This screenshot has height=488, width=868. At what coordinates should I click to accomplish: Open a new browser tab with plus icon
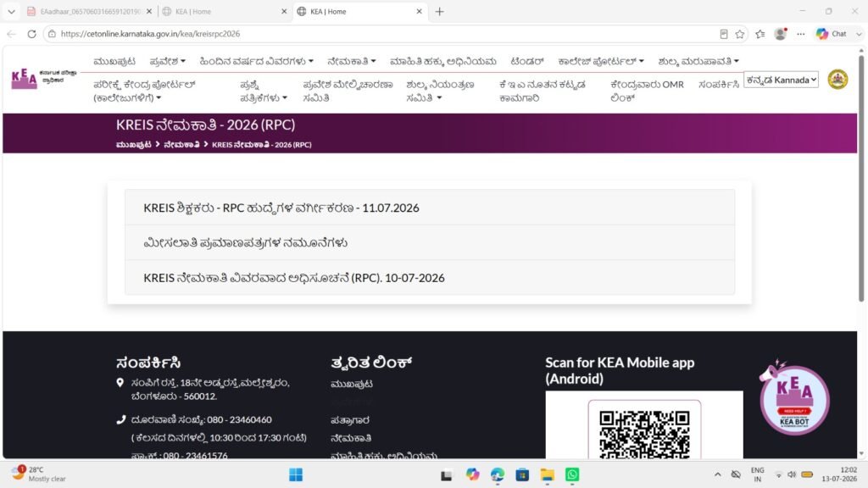tap(440, 11)
